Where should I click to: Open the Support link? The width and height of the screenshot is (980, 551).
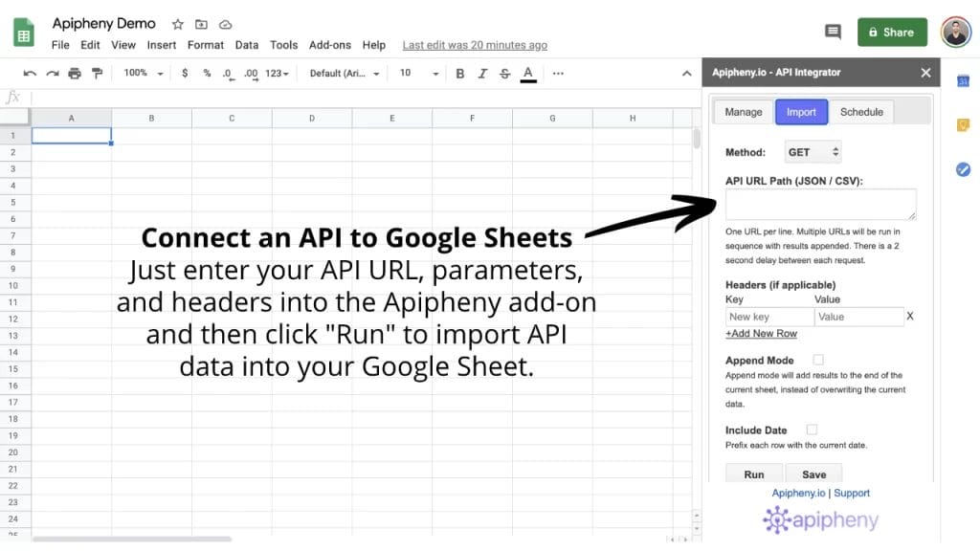click(852, 493)
